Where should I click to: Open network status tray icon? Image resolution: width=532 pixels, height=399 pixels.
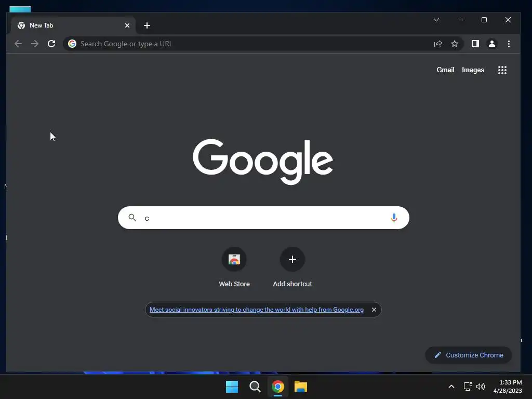(468, 387)
